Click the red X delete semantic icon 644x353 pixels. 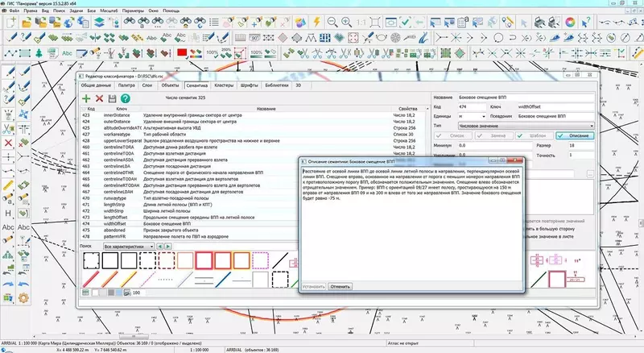click(99, 98)
